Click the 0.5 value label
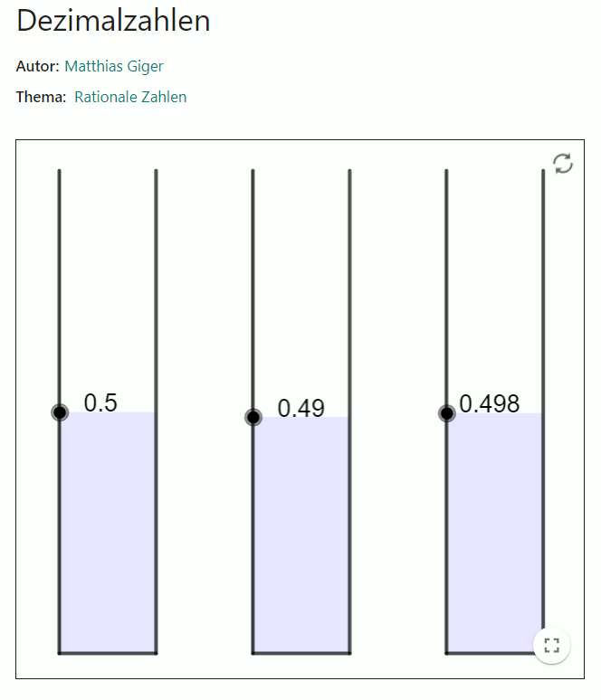 (100, 402)
